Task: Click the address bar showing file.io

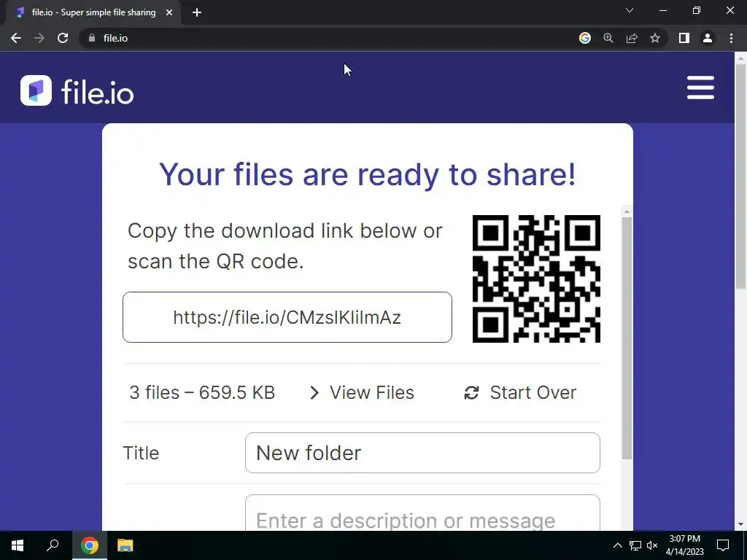Action: click(x=329, y=38)
